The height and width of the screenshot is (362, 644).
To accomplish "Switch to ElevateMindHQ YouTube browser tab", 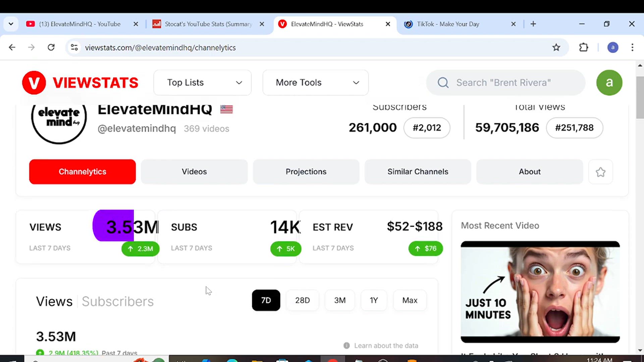I will [x=79, y=24].
